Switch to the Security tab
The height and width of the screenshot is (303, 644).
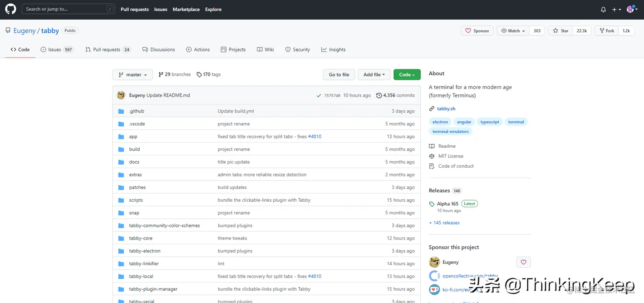tap(298, 49)
